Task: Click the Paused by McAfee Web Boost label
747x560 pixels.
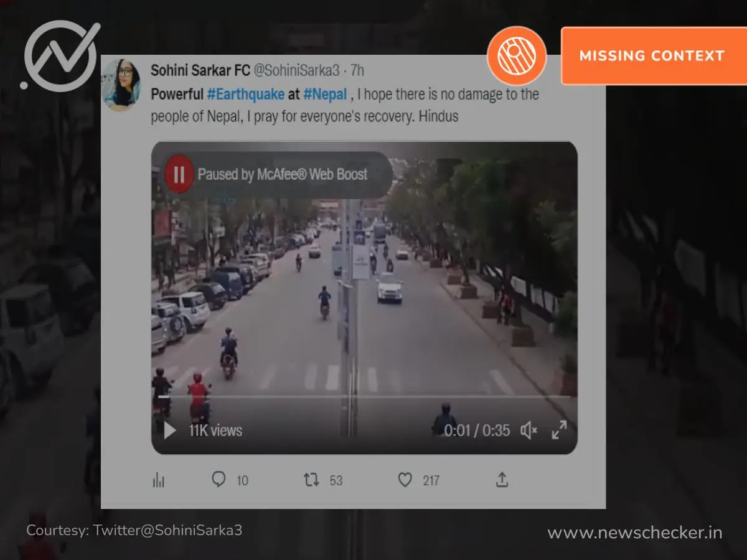Action: [283, 174]
